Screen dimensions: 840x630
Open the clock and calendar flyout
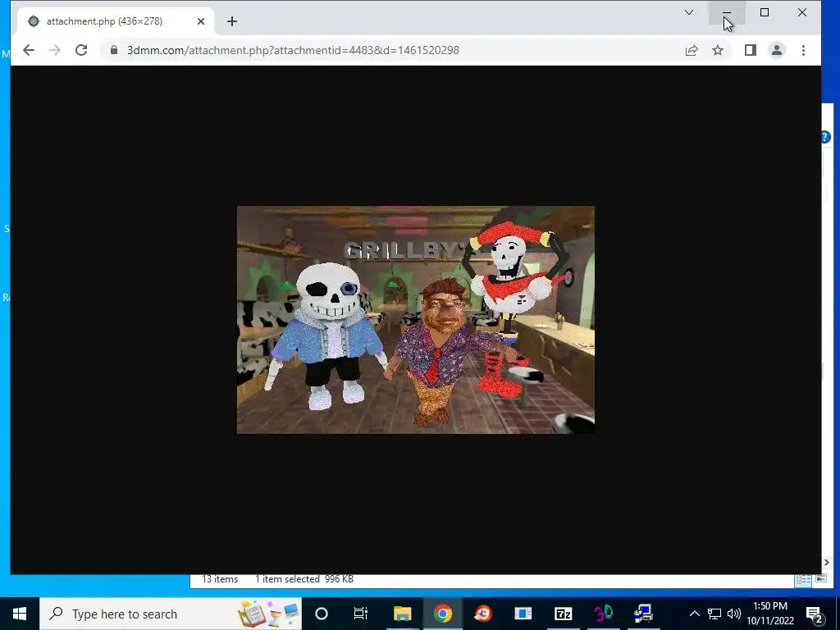tap(770, 614)
